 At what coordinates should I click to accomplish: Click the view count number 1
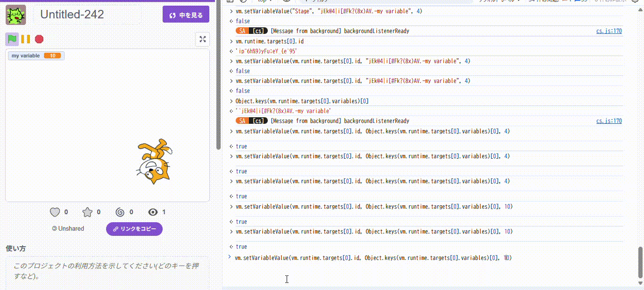click(164, 212)
